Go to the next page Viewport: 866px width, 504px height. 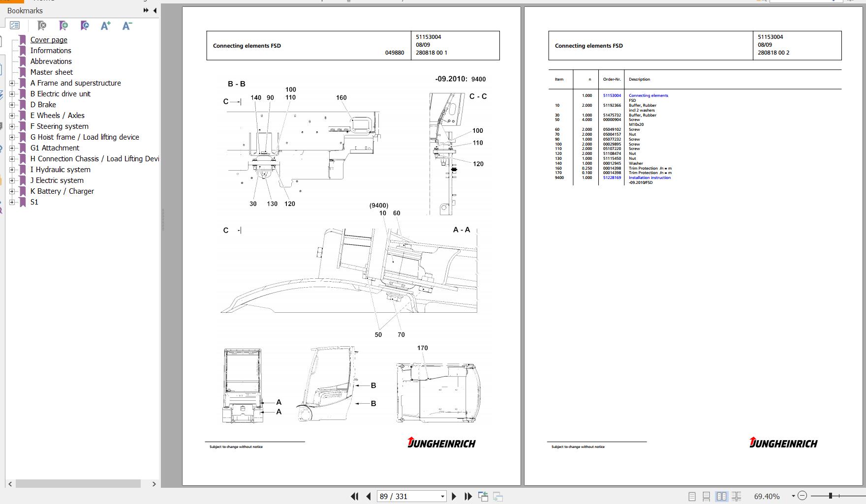454,496
